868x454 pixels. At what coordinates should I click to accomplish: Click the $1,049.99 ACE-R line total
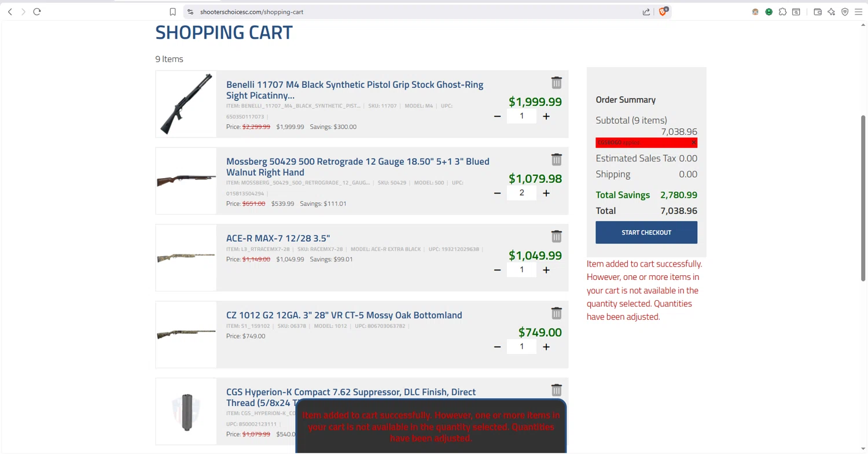click(535, 256)
